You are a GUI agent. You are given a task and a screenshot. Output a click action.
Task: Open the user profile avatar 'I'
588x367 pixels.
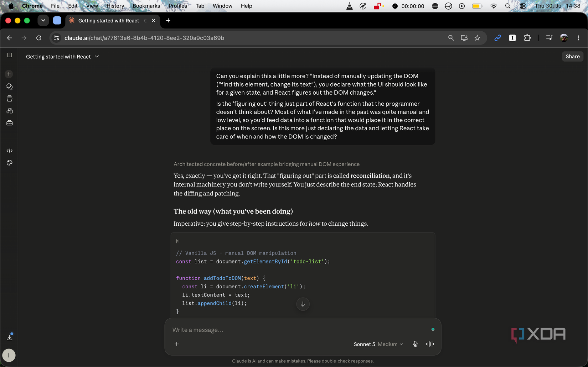9,355
